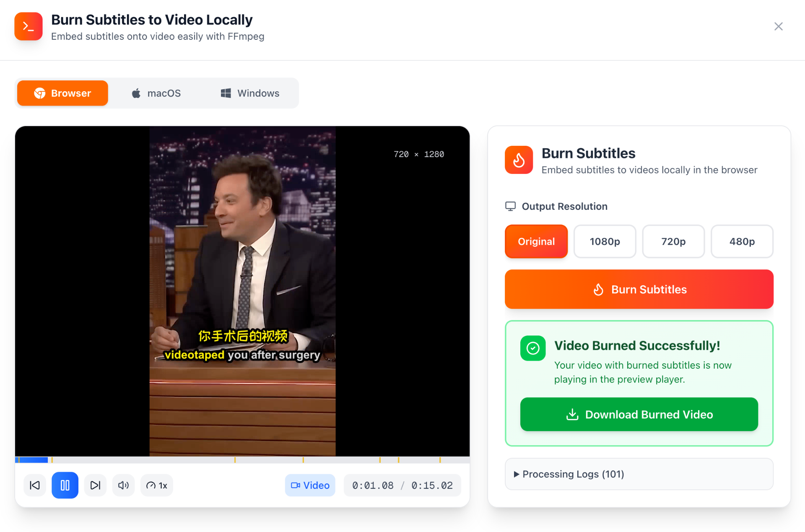Pause the video playback
The image size is (805, 532).
click(65, 485)
